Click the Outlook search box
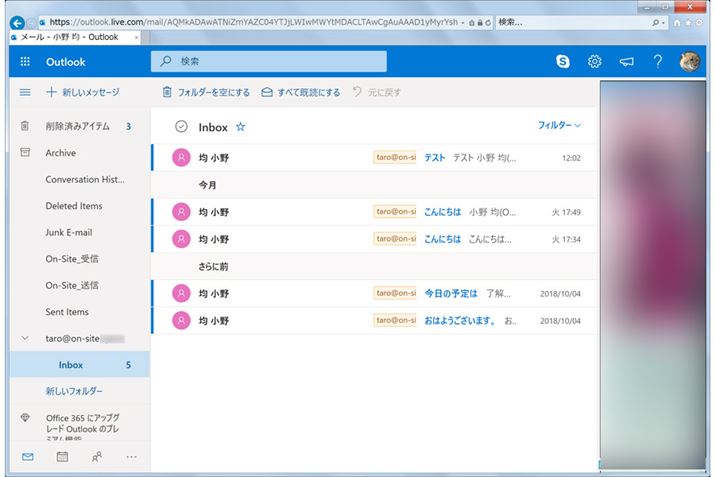This screenshot has width=715, height=477. 270,62
